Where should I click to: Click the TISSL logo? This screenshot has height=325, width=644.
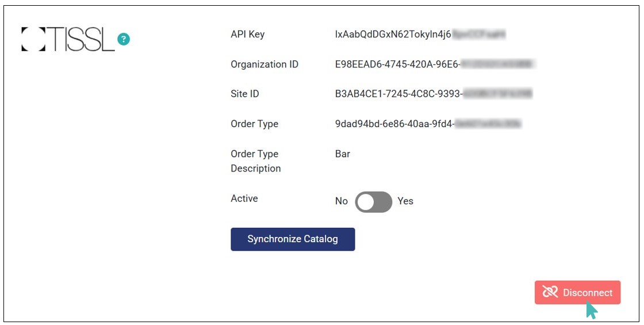click(x=68, y=39)
